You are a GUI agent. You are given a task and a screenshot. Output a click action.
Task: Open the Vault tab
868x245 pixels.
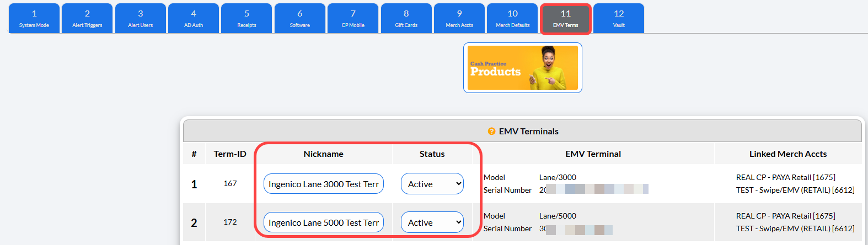(619, 18)
